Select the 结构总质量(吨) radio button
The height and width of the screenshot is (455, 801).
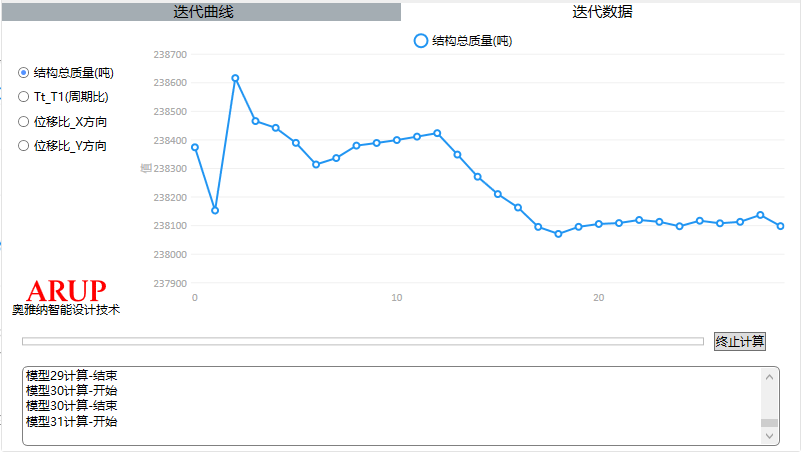pos(24,73)
